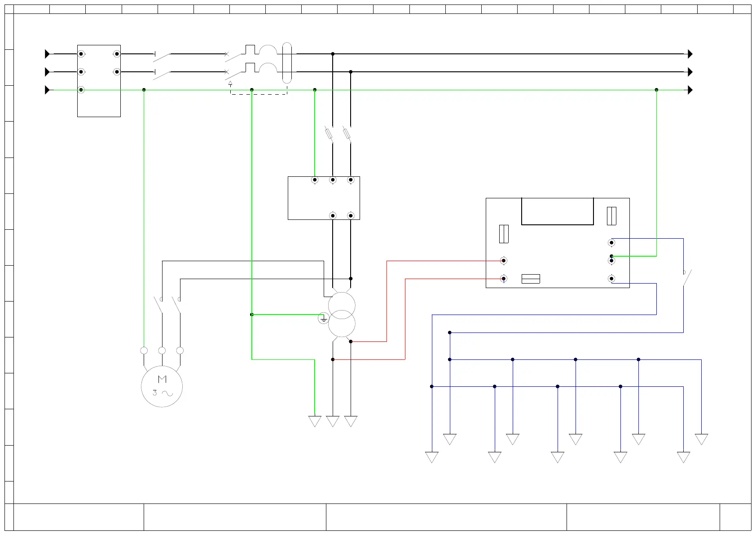Select the three-phase motor symbol
Image resolution: width=756 pixels, height=534 pixels.
pyautogui.click(x=162, y=386)
